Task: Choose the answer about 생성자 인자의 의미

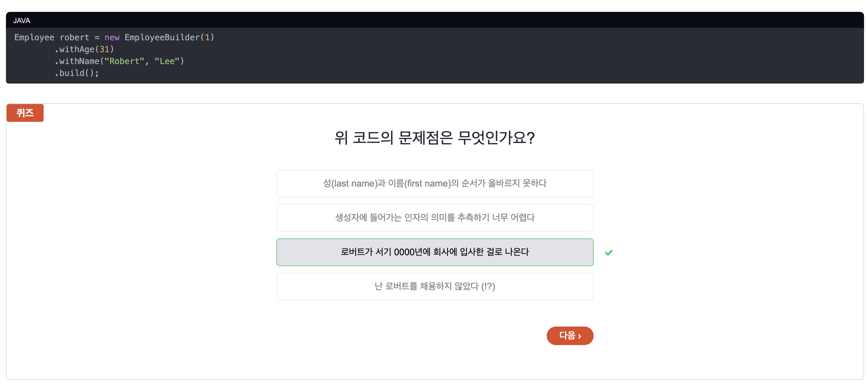Action: 435,218
